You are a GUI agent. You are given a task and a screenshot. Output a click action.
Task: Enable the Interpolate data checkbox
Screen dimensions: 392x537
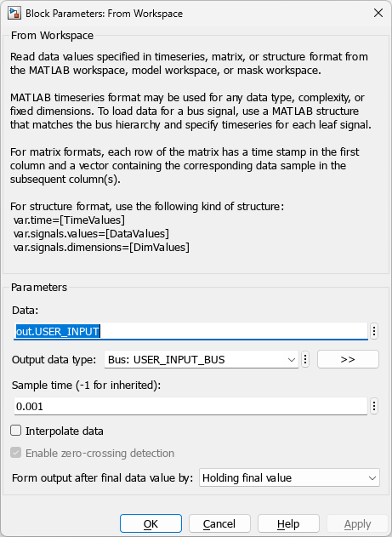point(16,431)
